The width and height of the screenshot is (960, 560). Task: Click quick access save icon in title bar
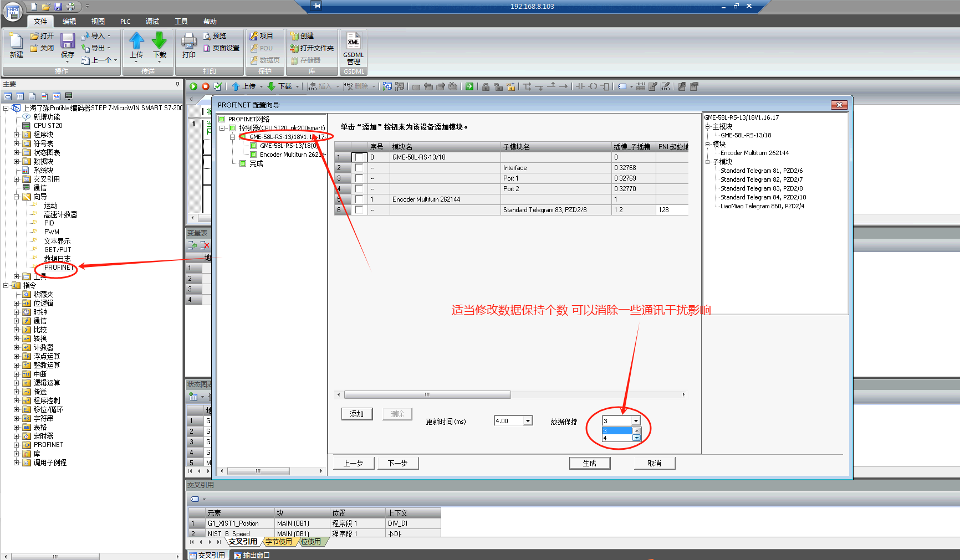point(58,7)
